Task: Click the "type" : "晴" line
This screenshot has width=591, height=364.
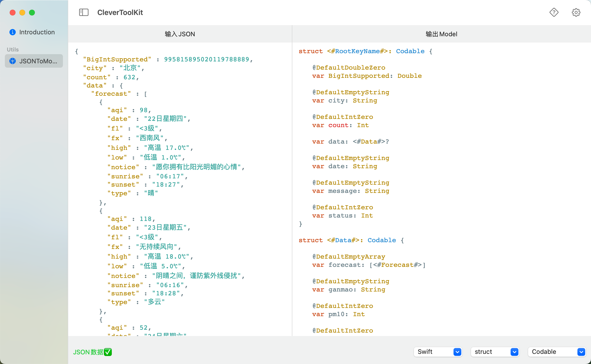Action: (133, 193)
